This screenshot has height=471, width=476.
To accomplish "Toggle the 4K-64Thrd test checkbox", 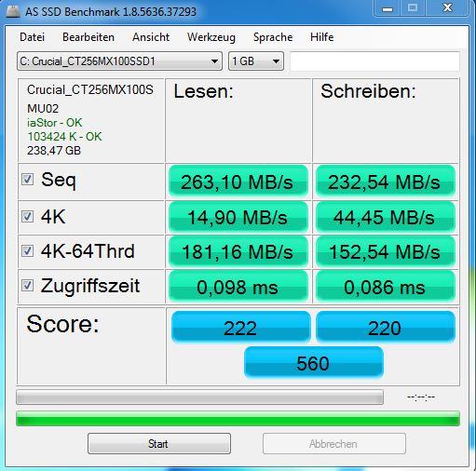I will point(27,250).
